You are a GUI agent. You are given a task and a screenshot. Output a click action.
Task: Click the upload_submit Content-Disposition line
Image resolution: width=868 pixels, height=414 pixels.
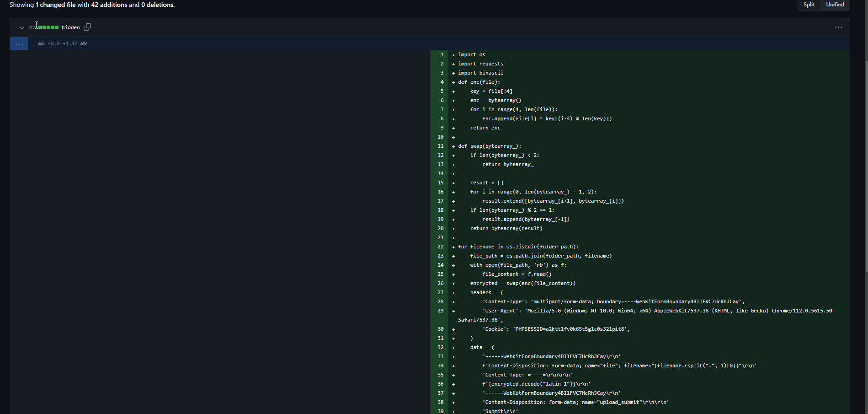point(575,402)
